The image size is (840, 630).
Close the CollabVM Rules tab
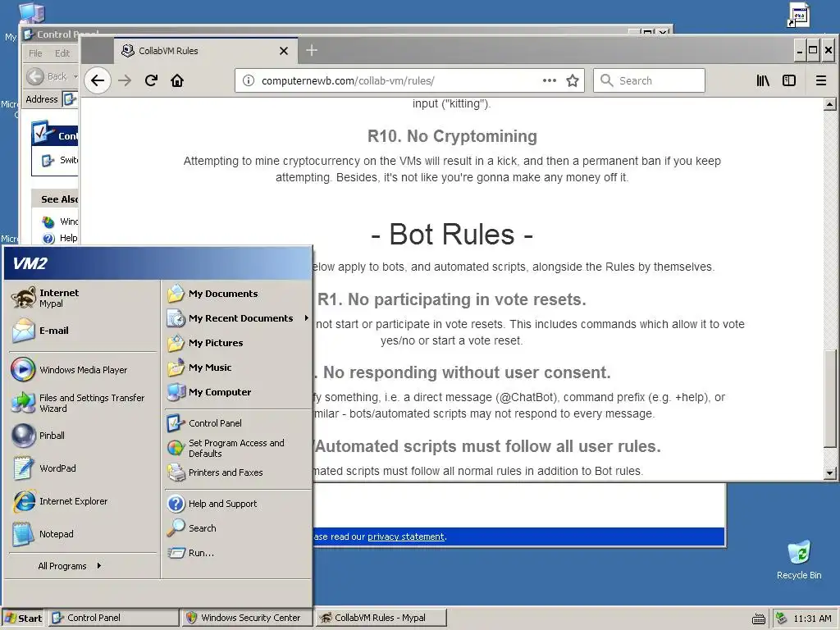click(284, 51)
